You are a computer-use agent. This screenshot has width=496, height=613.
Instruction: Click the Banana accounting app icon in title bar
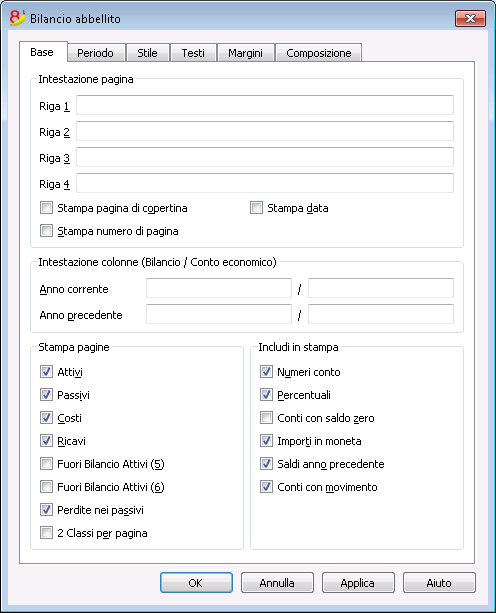(17, 18)
